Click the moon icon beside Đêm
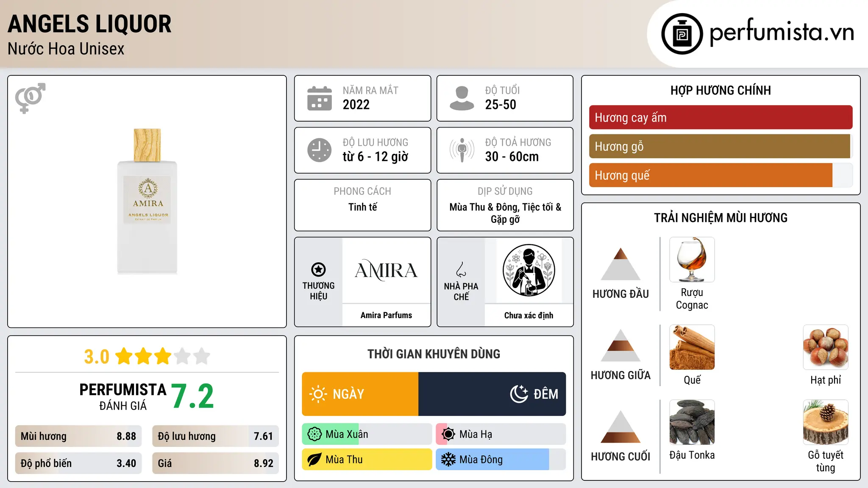868x488 pixels. (x=519, y=394)
